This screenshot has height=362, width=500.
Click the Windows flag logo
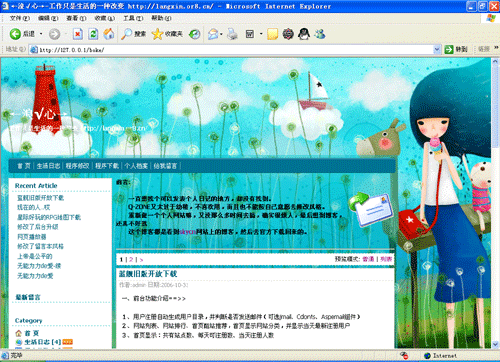click(x=491, y=18)
